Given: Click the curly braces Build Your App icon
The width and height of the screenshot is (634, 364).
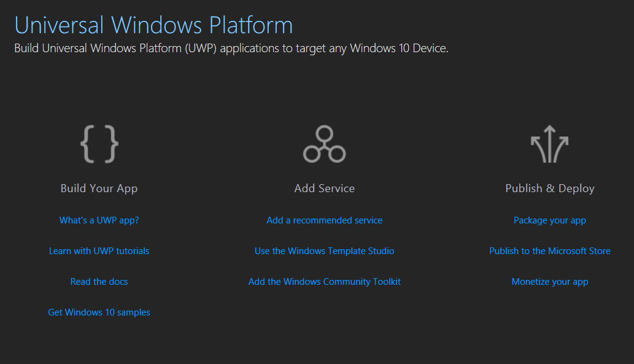Looking at the screenshot, I should 99,144.
